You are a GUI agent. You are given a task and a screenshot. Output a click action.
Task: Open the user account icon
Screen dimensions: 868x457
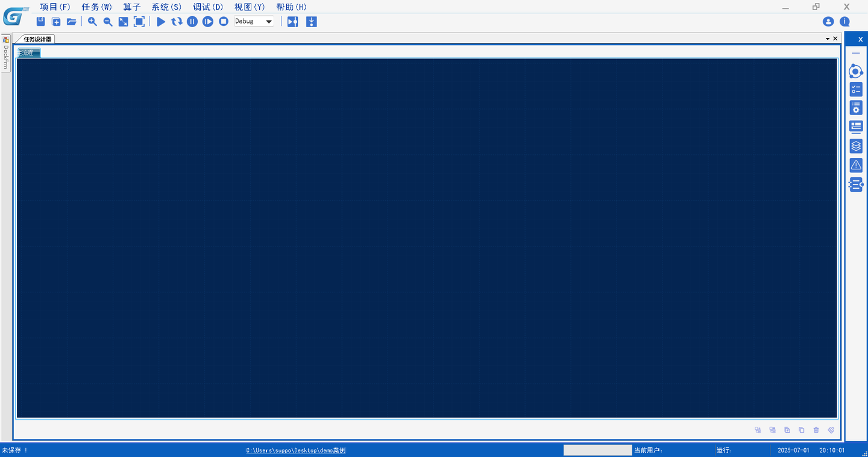[x=828, y=22]
